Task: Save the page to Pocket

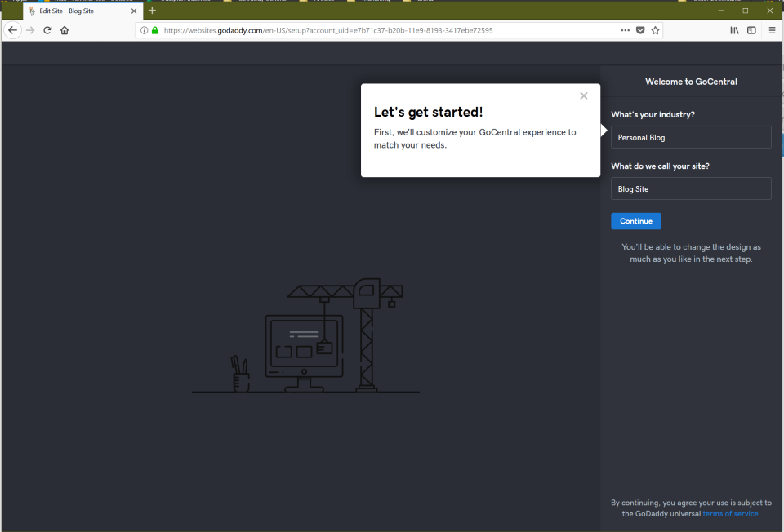Action: click(640, 29)
